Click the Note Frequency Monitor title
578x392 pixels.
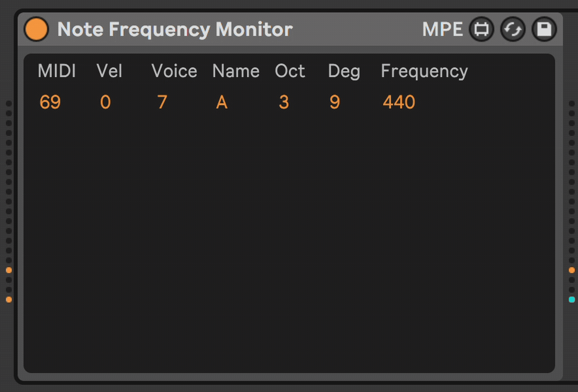tap(175, 30)
